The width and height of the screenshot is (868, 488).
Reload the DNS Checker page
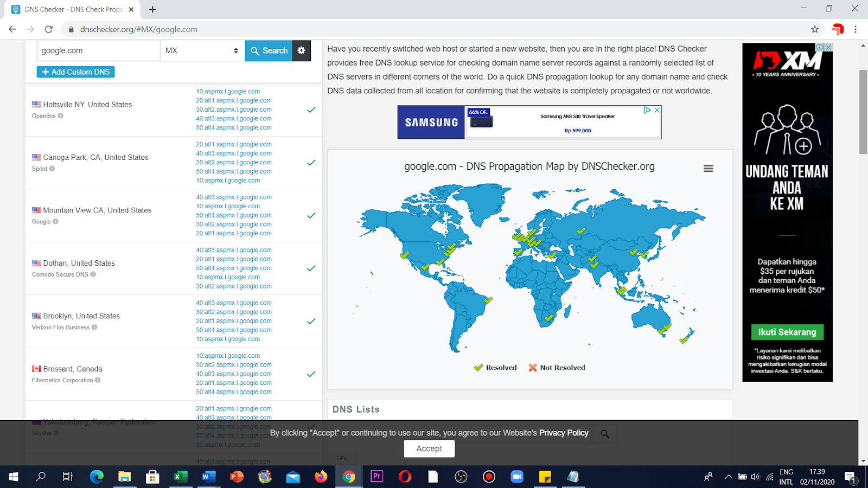click(x=49, y=29)
